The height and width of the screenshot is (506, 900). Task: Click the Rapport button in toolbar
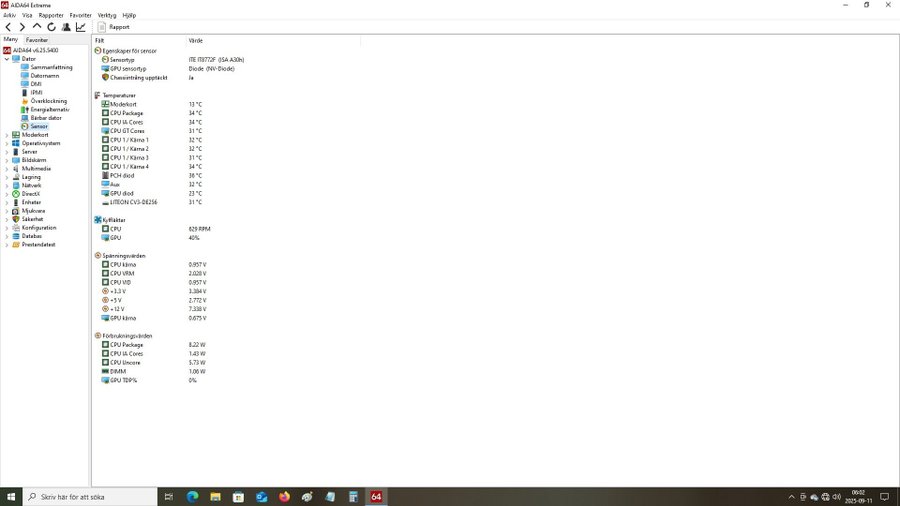click(x=113, y=27)
